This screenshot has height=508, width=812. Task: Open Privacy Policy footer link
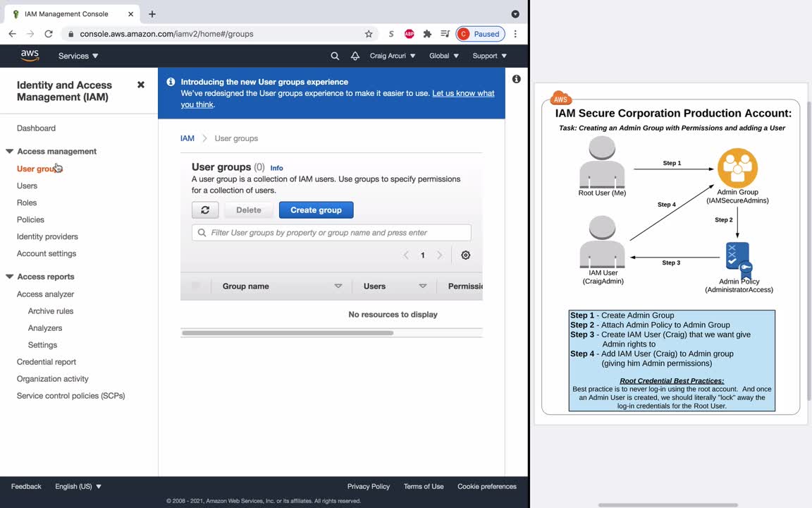[x=368, y=486]
